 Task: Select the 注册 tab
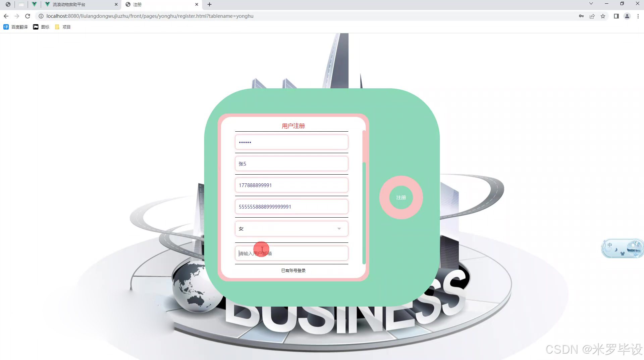162,4
